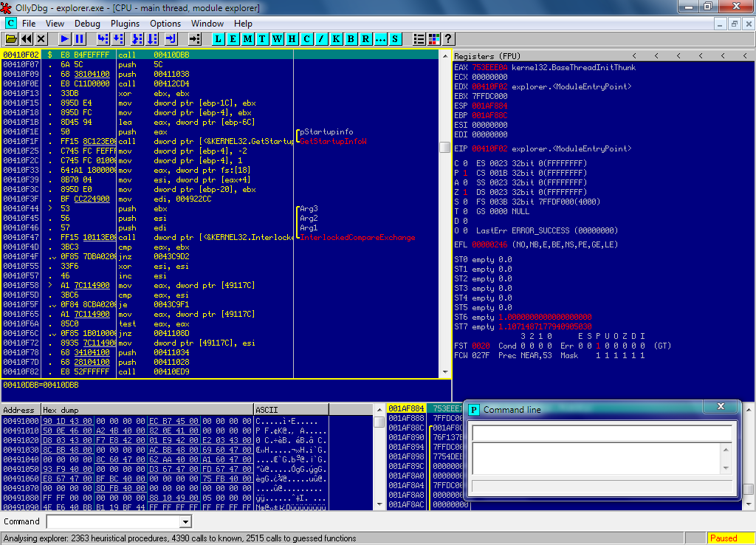Click the Trace over toolbar icon
This screenshot has height=545, width=756.
[x=152, y=39]
